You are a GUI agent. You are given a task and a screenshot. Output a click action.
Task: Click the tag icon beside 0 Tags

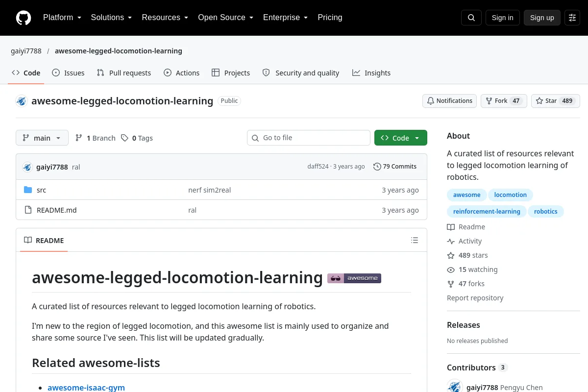[125, 138]
